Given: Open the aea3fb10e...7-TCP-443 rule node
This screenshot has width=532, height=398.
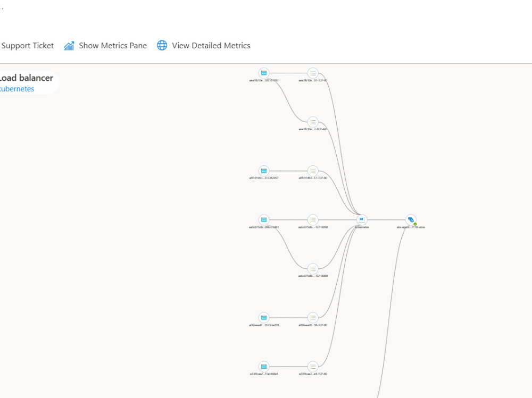Looking at the screenshot, I should click(x=313, y=122).
